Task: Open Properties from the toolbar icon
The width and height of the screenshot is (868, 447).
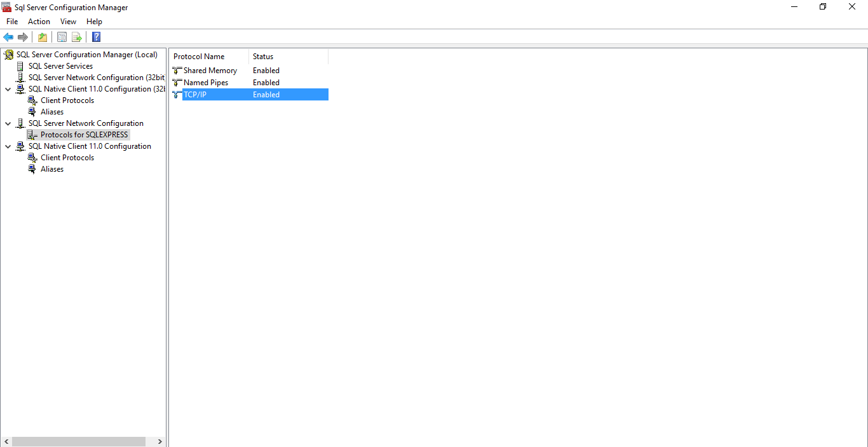Action: pyautogui.click(x=62, y=37)
